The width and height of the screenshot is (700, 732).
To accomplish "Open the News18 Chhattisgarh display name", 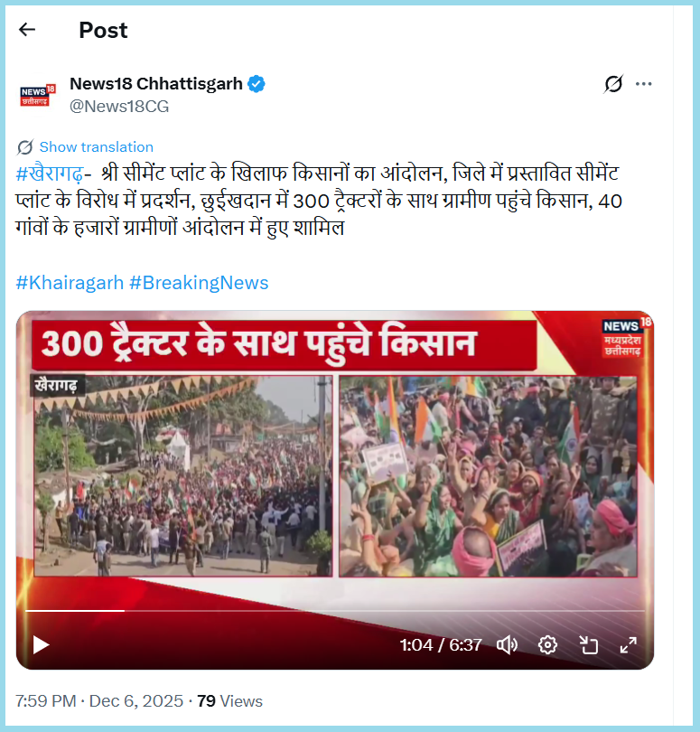I will pos(156,84).
